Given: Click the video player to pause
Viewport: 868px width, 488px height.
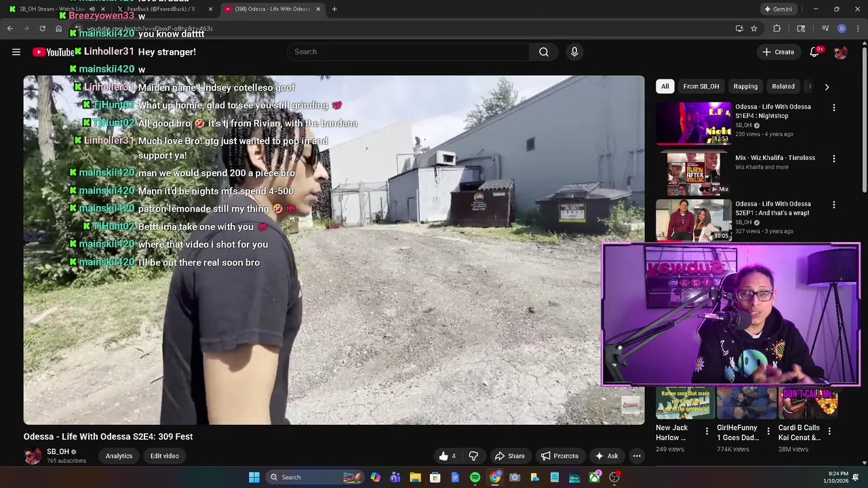Looking at the screenshot, I should 334,249.
